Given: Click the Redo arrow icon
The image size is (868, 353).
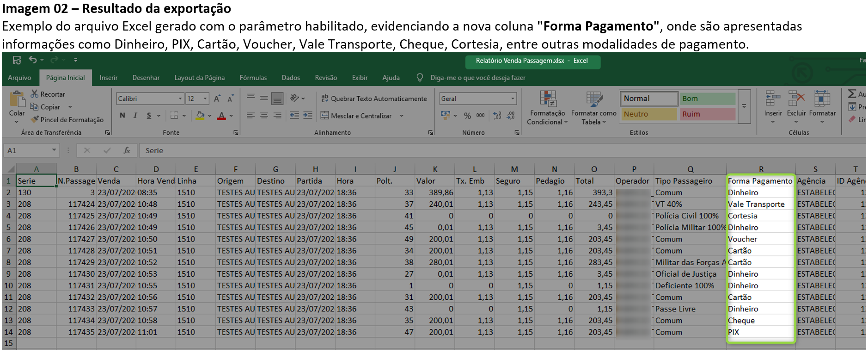Looking at the screenshot, I should (x=55, y=60).
